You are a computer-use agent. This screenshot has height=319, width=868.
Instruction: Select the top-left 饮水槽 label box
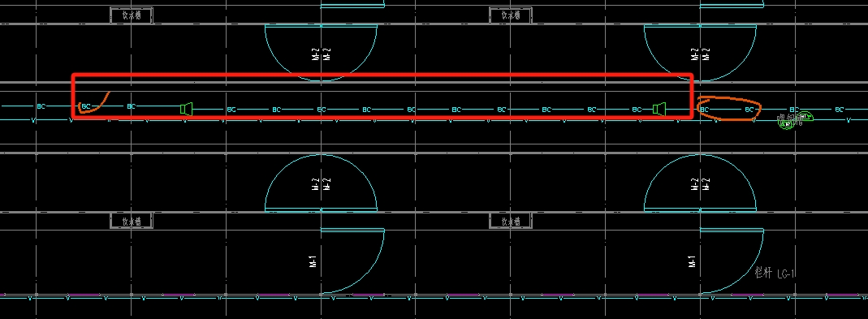tap(132, 15)
